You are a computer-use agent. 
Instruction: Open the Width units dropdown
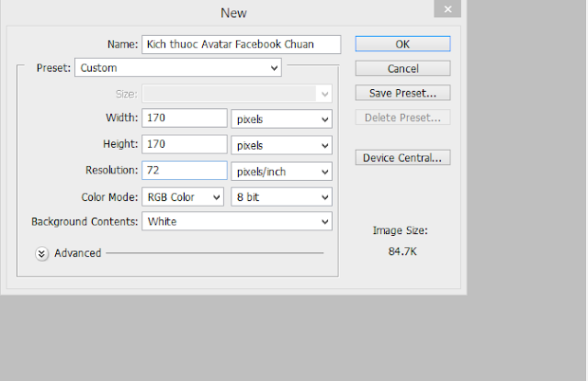[x=282, y=119]
